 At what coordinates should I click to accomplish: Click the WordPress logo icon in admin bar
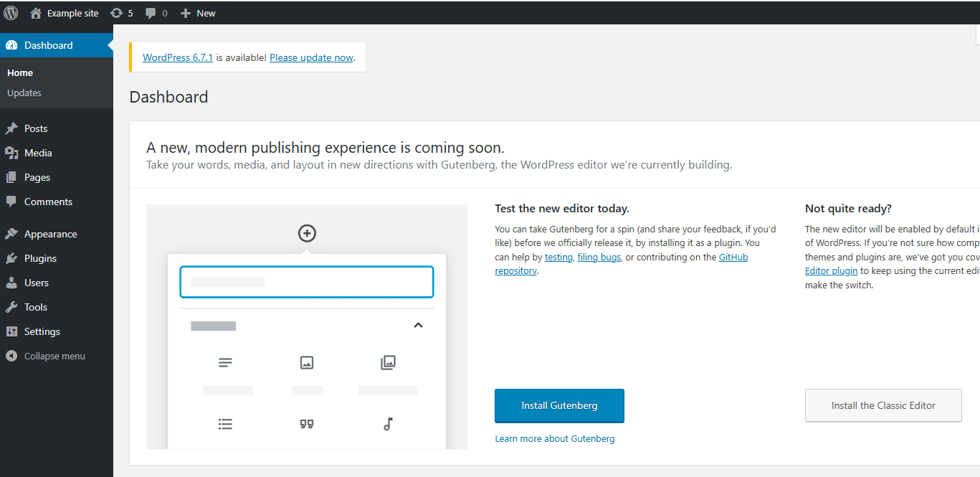click(11, 13)
